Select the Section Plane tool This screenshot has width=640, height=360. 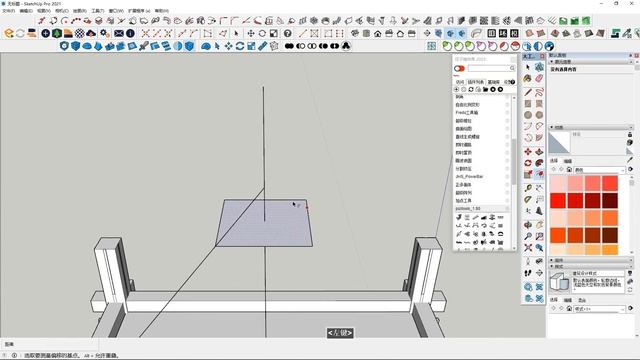pyautogui.click(x=539, y=273)
